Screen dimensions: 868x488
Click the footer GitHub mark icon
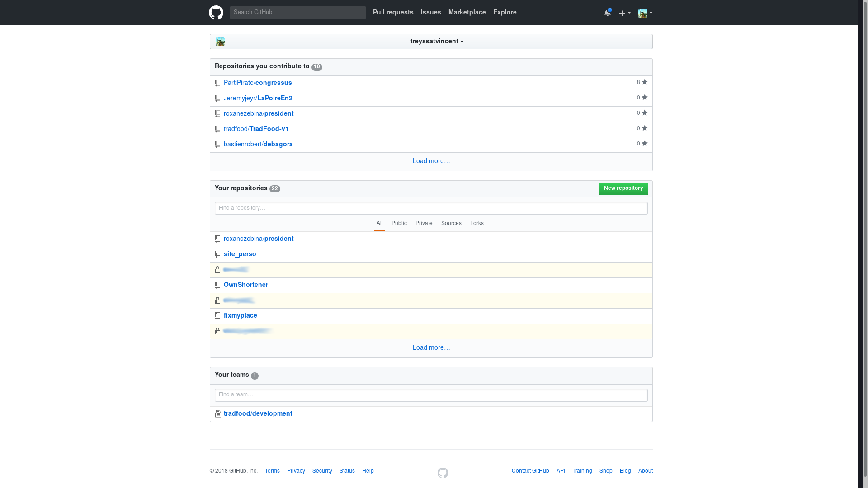pos(443,473)
